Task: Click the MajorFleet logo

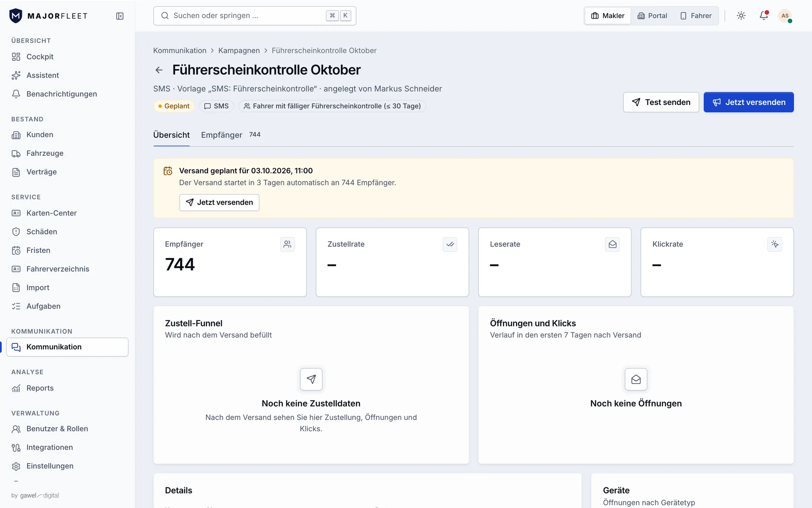Action: pos(48,16)
